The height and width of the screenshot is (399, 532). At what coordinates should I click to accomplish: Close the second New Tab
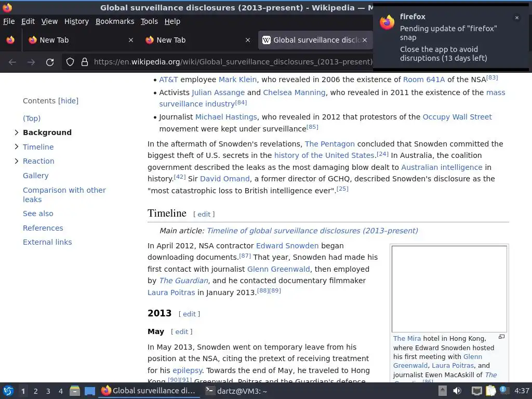pyautogui.click(x=248, y=40)
